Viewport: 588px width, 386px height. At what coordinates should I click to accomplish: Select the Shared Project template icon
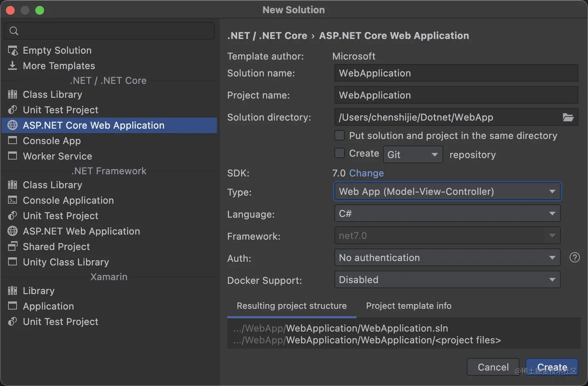13,246
